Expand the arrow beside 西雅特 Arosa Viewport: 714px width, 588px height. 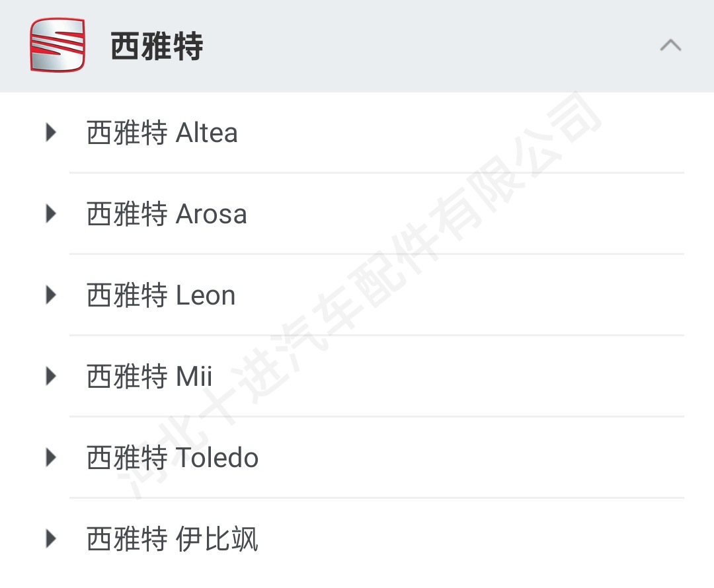[51, 214]
